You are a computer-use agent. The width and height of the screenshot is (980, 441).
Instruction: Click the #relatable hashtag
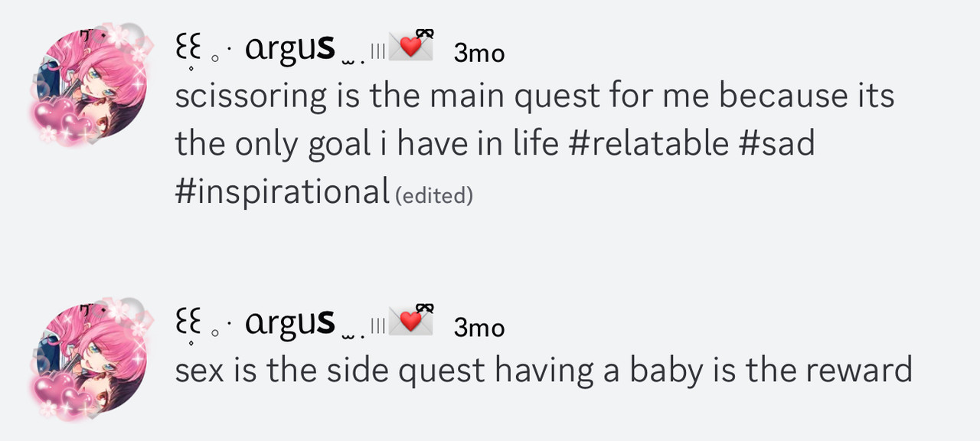(648, 143)
